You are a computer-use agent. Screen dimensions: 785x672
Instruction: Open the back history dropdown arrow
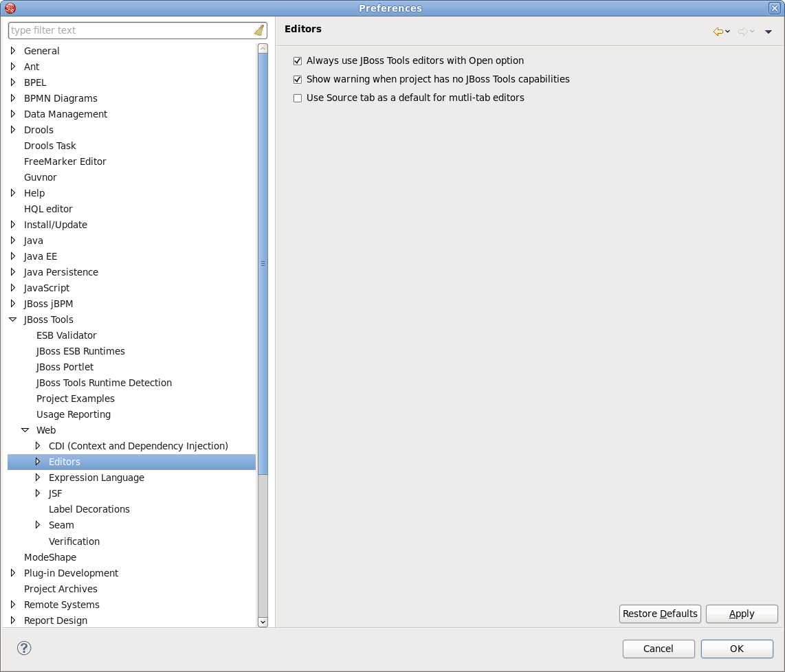coord(728,32)
